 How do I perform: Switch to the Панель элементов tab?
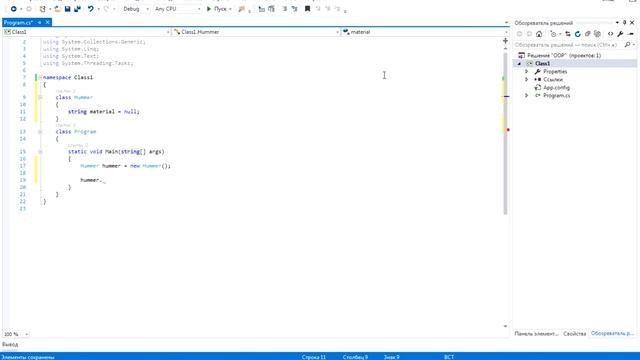coord(536,334)
